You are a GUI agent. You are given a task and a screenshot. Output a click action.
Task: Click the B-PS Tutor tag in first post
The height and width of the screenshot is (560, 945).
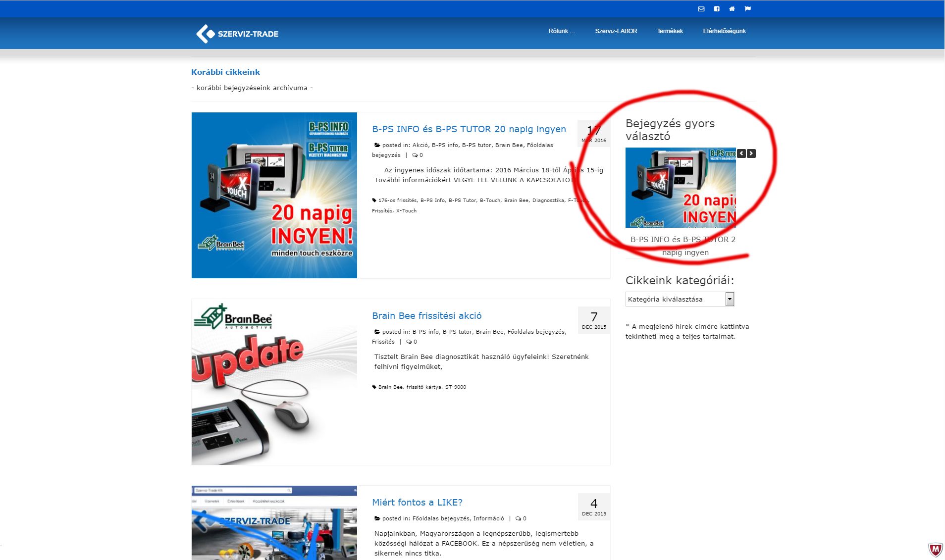(x=462, y=201)
